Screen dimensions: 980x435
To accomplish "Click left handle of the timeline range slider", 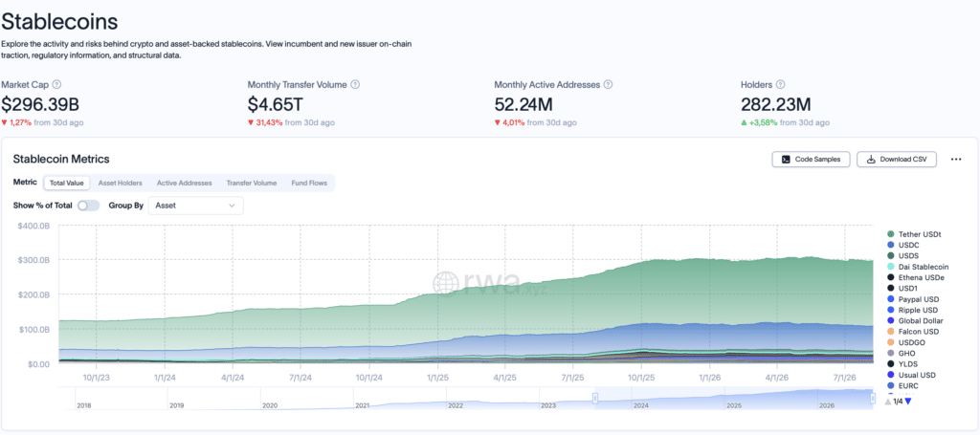I will [x=595, y=398].
